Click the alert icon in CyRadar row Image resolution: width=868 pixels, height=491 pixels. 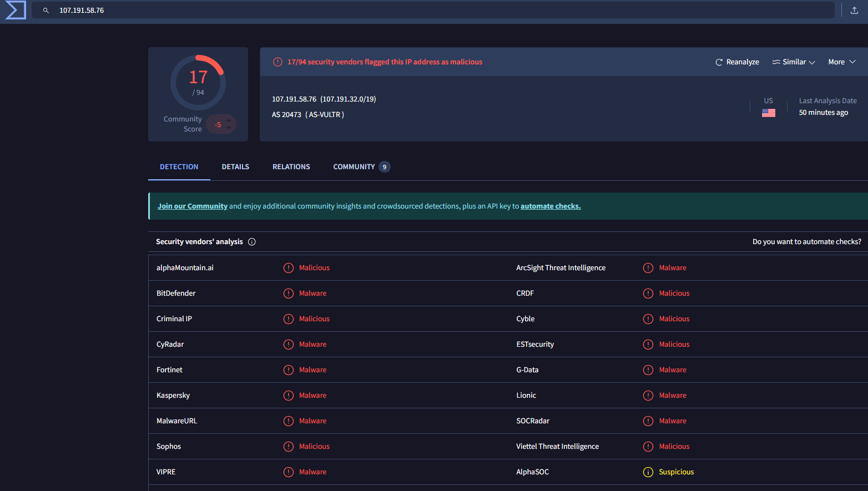click(289, 345)
